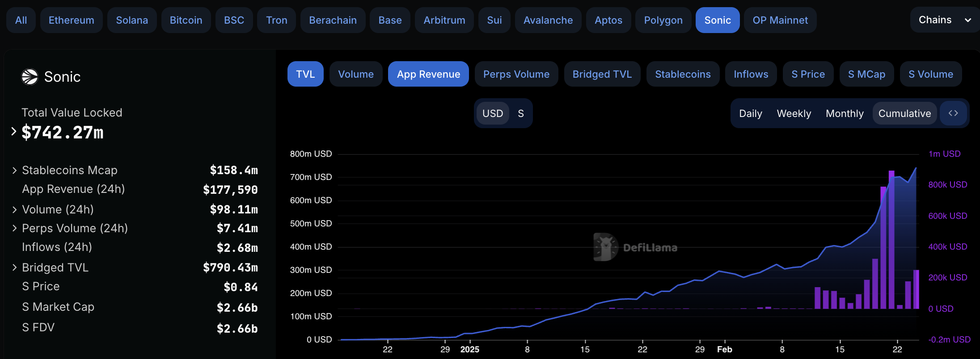Click the $158.4m Stablecoins value
This screenshot has height=359, width=980.
click(234, 170)
